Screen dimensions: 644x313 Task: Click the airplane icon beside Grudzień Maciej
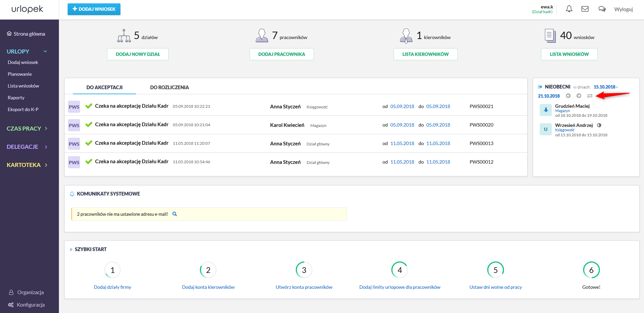[546, 110]
